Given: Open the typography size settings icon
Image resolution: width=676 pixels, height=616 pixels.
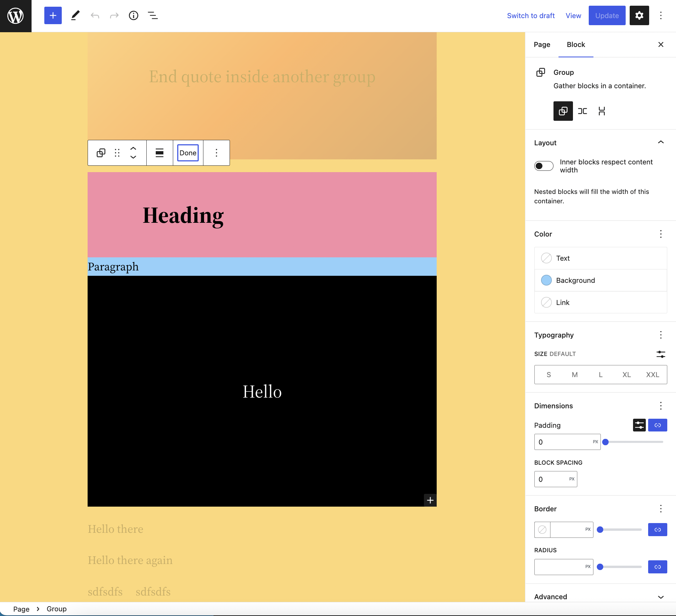Looking at the screenshot, I should click(661, 354).
